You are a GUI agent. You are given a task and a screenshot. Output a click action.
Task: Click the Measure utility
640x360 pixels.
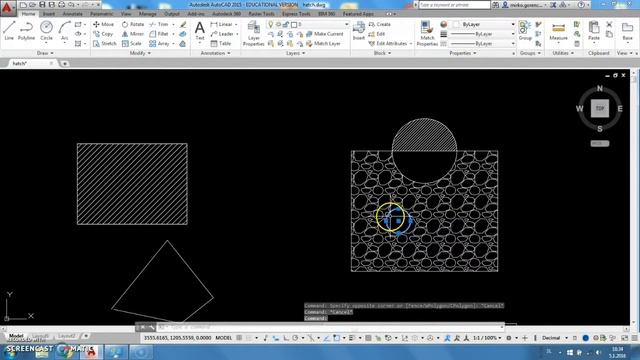pyautogui.click(x=558, y=31)
